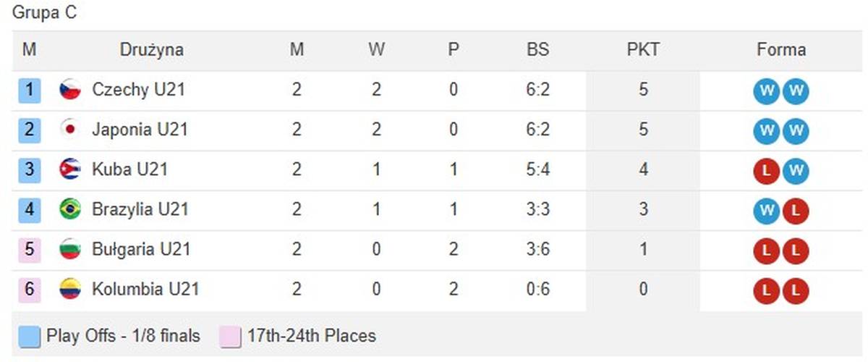Click the Colombia flag icon
This screenshot has height=362, width=868.
(x=70, y=290)
